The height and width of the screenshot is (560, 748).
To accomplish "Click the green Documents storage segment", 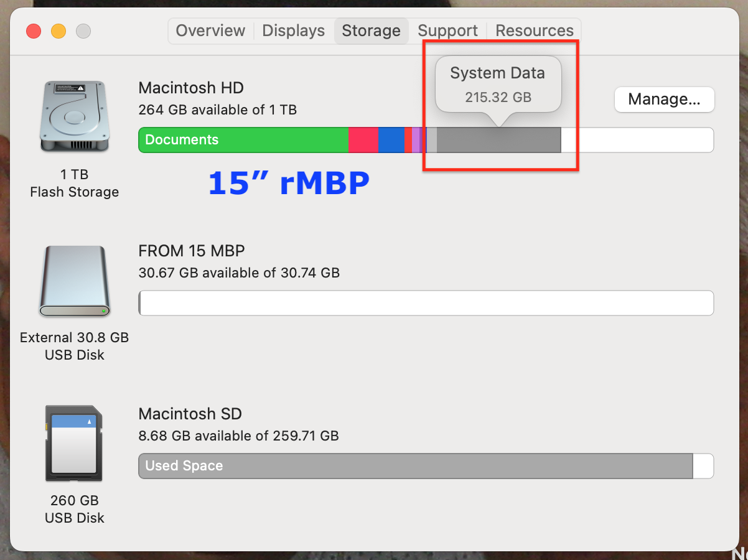I will (243, 140).
